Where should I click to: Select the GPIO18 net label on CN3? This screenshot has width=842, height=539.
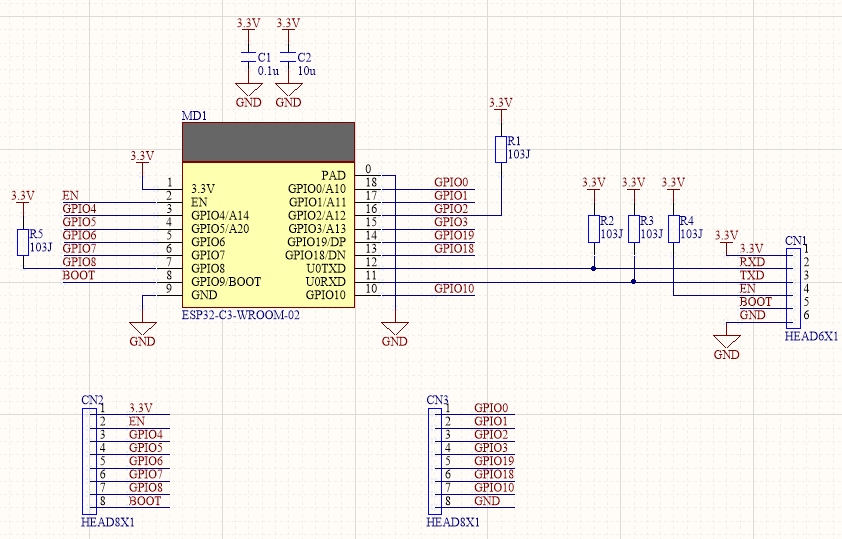pos(494,475)
